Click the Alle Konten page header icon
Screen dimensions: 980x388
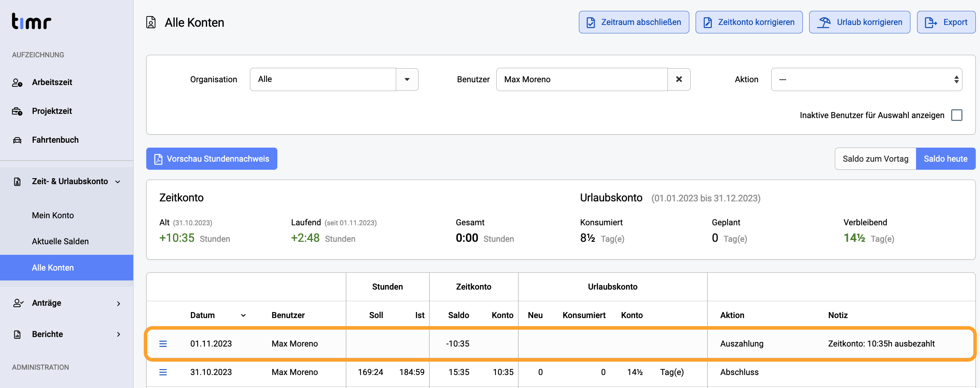151,22
